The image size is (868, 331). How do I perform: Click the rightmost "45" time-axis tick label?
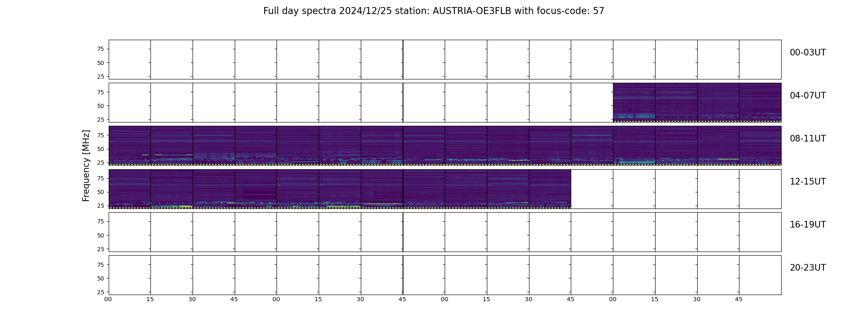pos(739,299)
